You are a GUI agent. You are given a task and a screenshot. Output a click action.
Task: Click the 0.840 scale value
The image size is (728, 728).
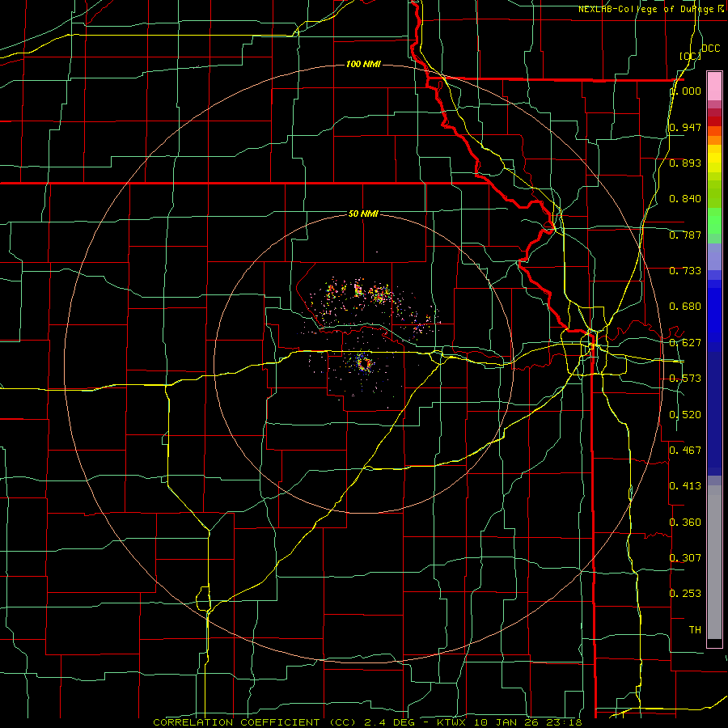(x=685, y=199)
